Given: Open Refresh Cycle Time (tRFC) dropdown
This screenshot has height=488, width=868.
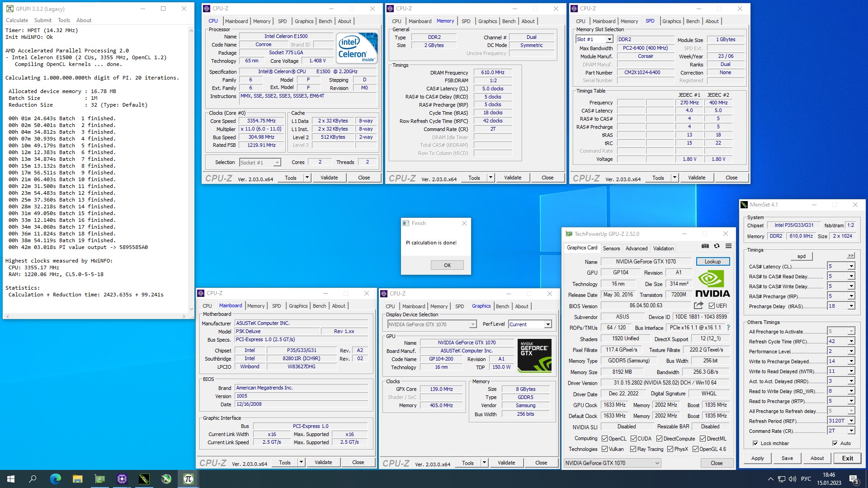Looking at the screenshot, I should (851, 341).
